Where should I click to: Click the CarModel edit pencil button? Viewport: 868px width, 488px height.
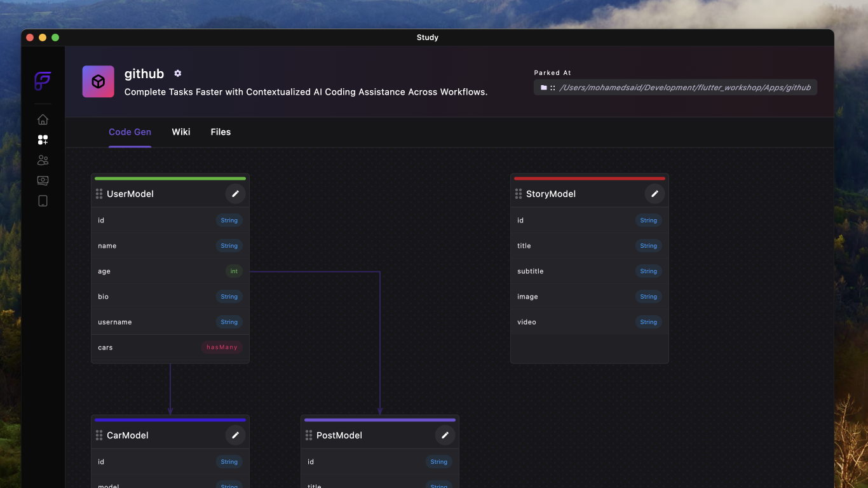(x=236, y=435)
